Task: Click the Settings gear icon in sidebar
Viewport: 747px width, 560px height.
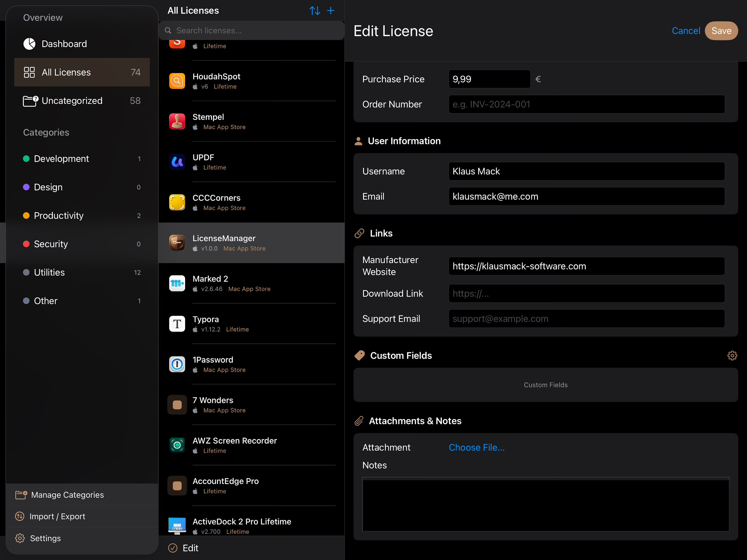Action: [x=20, y=538]
